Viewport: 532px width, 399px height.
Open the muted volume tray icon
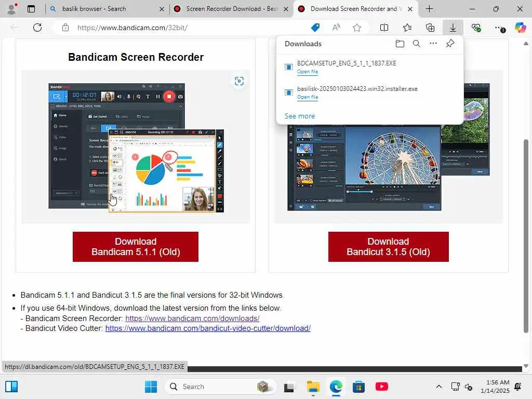(x=469, y=387)
